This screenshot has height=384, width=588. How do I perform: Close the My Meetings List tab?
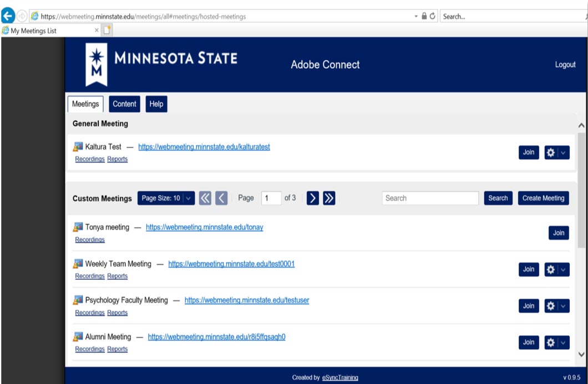pos(97,30)
